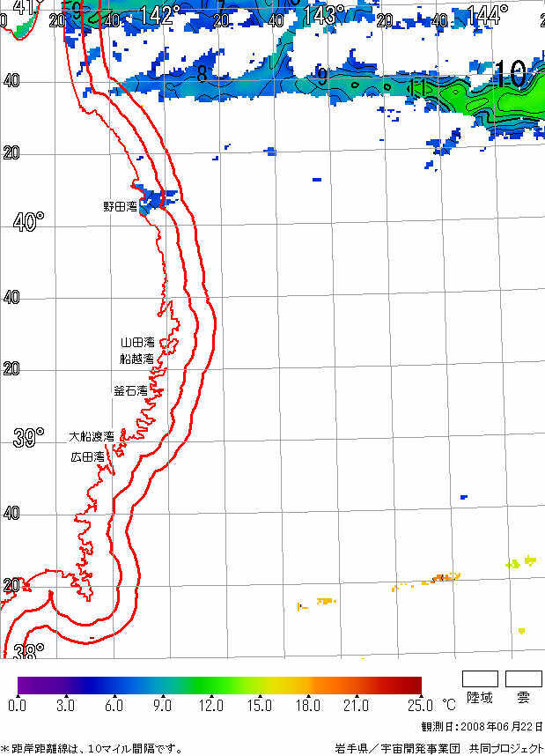Click the 142° longitude label
The image size is (545, 756).
[158, 15]
